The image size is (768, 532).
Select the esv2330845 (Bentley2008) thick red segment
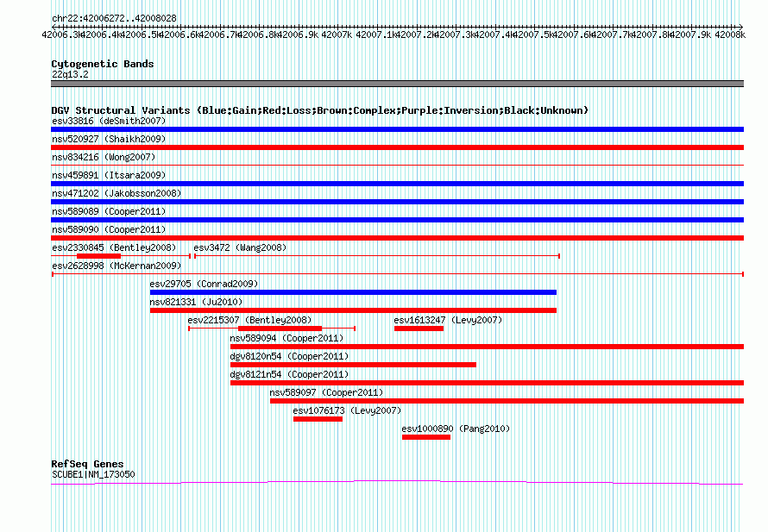99,256
